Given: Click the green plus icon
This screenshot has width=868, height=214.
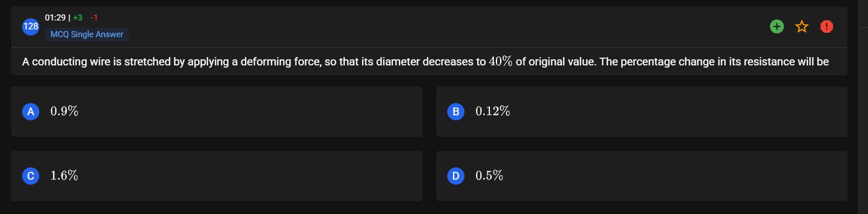Looking at the screenshot, I should tap(777, 26).
